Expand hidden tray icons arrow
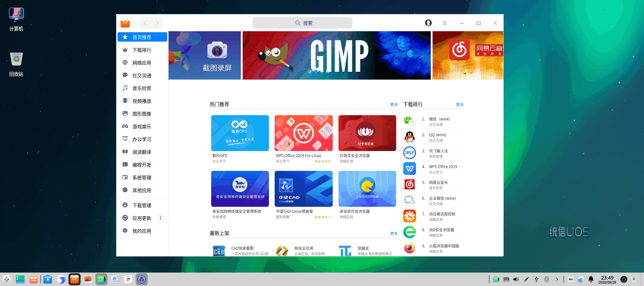This screenshot has width=644, height=286. coord(557,279)
